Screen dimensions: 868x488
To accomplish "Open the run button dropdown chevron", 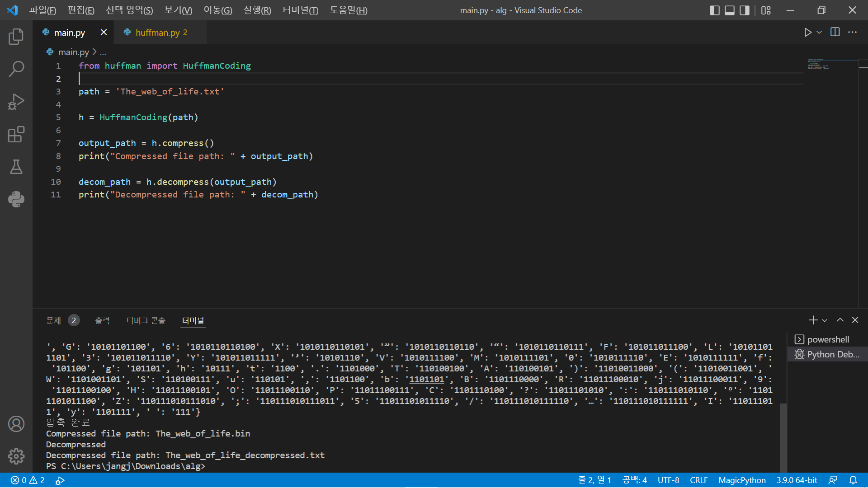I will [x=819, y=32].
